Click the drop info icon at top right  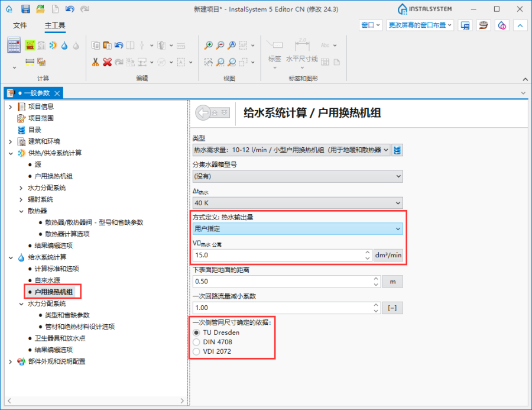point(502,25)
